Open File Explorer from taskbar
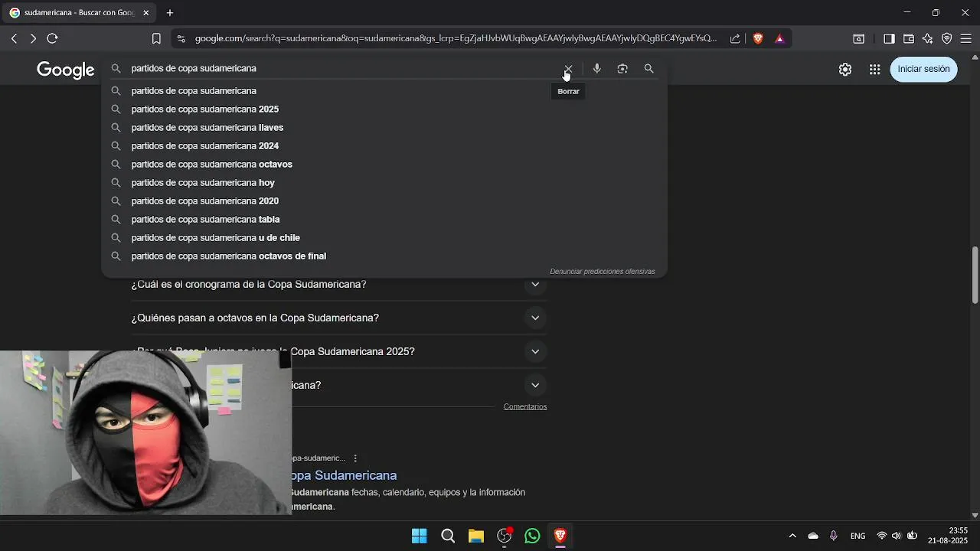This screenshot has width=980, height=551. tap(476, 536)
